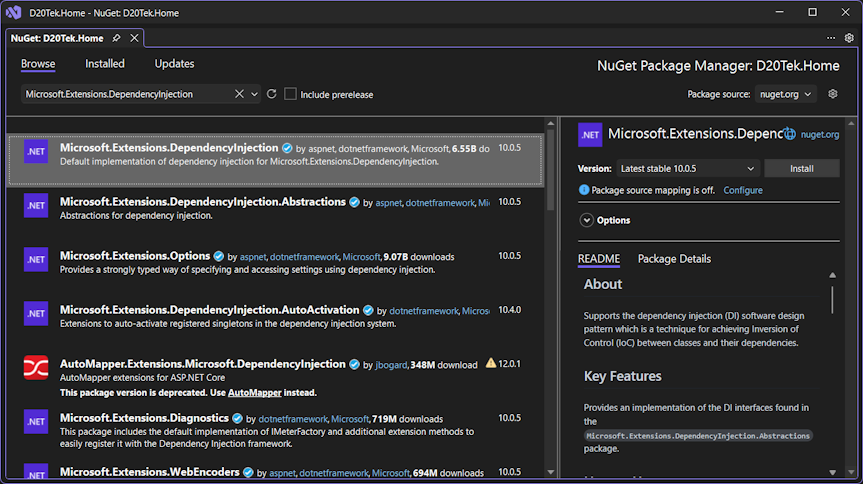
Task: Select Microsoft.Extensions.Options package name
Action: [135, 256]
